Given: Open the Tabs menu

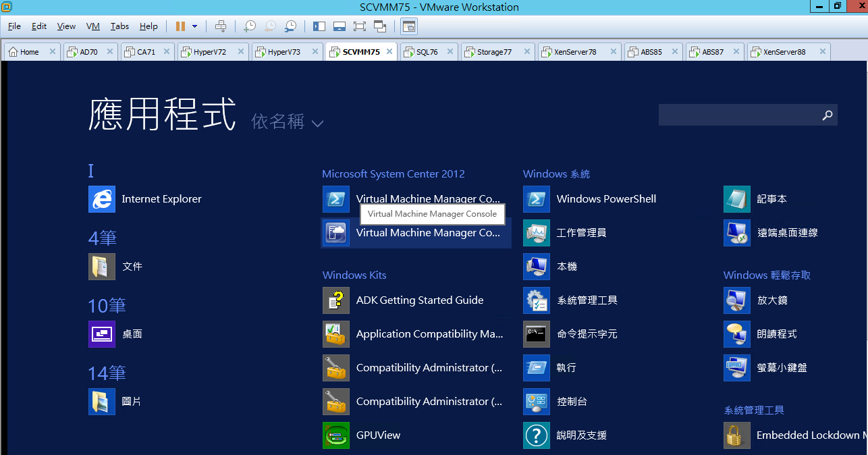Looking at the screenshot, I should coord(119,26).
